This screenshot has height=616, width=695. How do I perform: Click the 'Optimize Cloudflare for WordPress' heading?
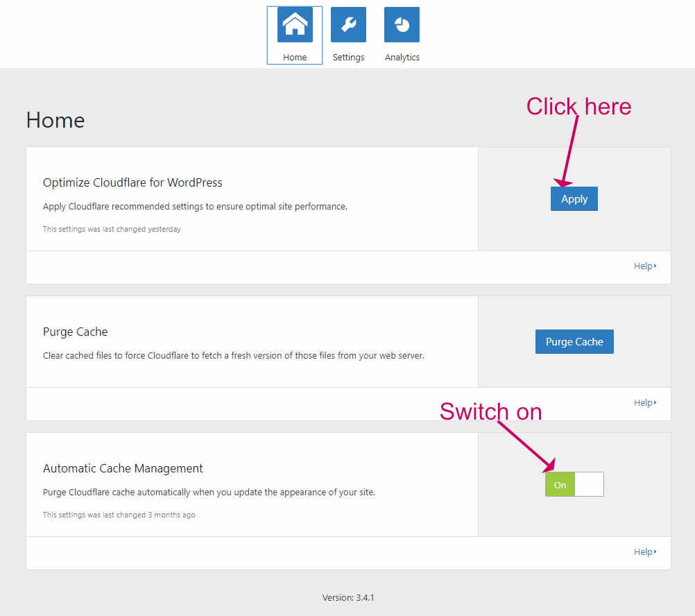pyautogui.click(x=132, y=182)
